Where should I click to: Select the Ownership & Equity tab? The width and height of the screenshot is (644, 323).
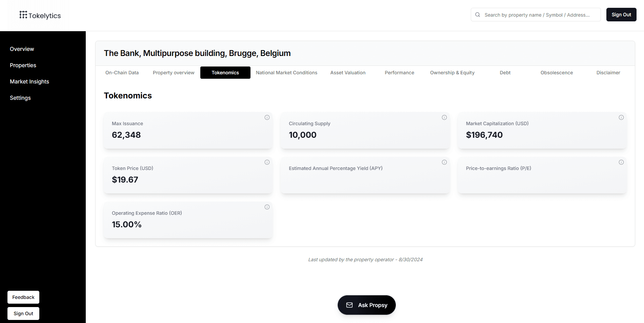pyautogui.click(x=452, y=73)
